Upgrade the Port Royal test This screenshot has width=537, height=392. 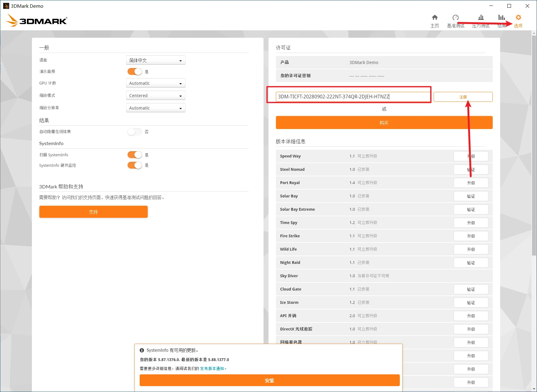point(471,183)
